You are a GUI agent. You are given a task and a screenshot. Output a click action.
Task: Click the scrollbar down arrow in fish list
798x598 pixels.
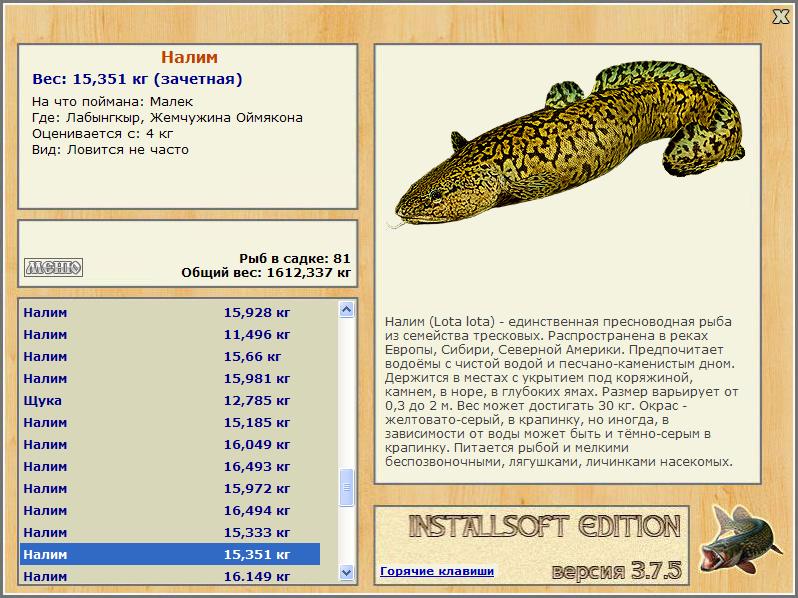(347, 572)
